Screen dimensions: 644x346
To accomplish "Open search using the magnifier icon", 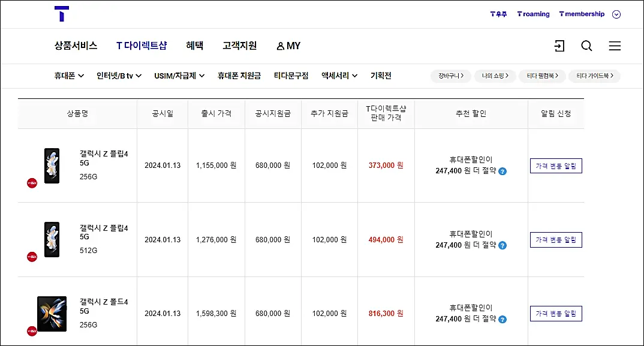I will click(x=586, y=46).
